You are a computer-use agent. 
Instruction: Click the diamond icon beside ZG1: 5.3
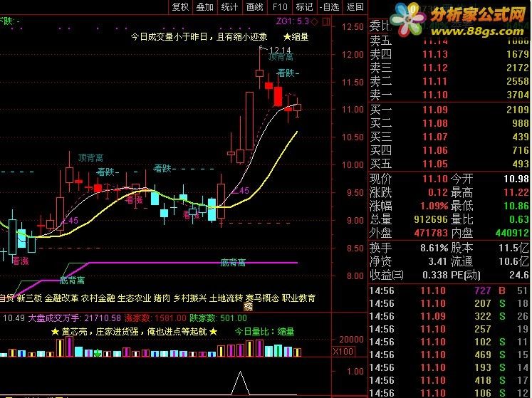coord(315,21)
